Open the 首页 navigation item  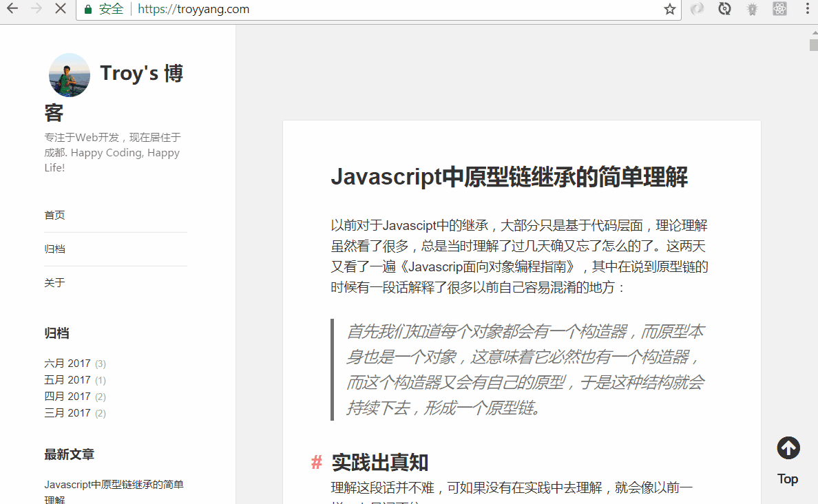[55, 215]
